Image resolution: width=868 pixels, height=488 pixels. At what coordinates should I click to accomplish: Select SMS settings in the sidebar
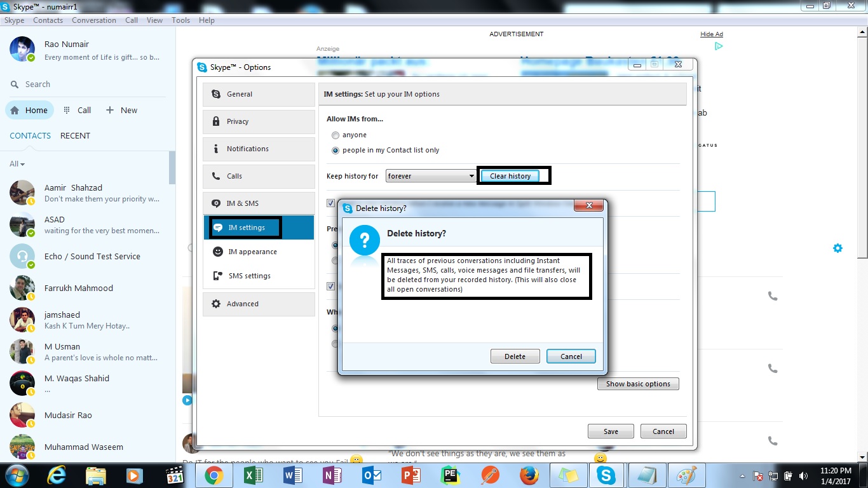(259, 276)
